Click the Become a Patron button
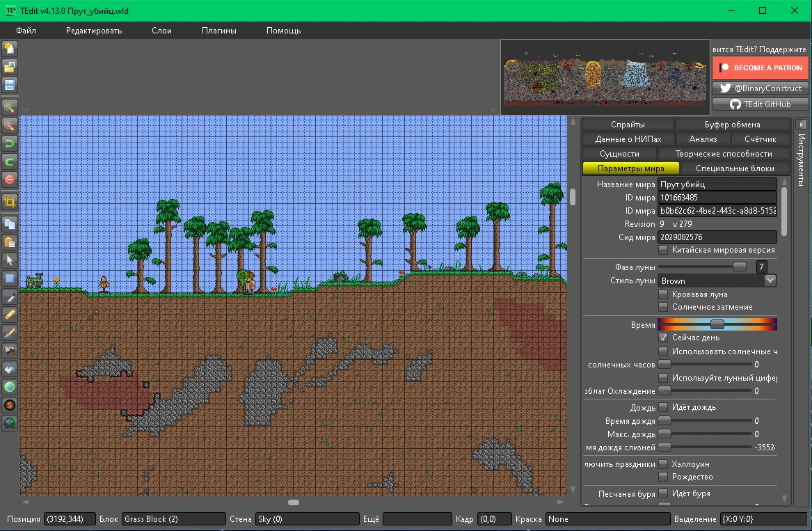812x531 pixels. tap(760, 68)
